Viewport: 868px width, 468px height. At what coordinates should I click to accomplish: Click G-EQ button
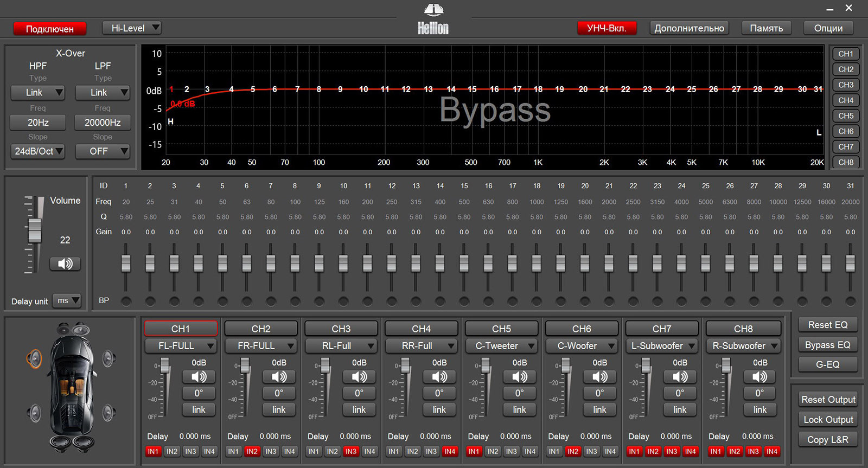[828, 364]
